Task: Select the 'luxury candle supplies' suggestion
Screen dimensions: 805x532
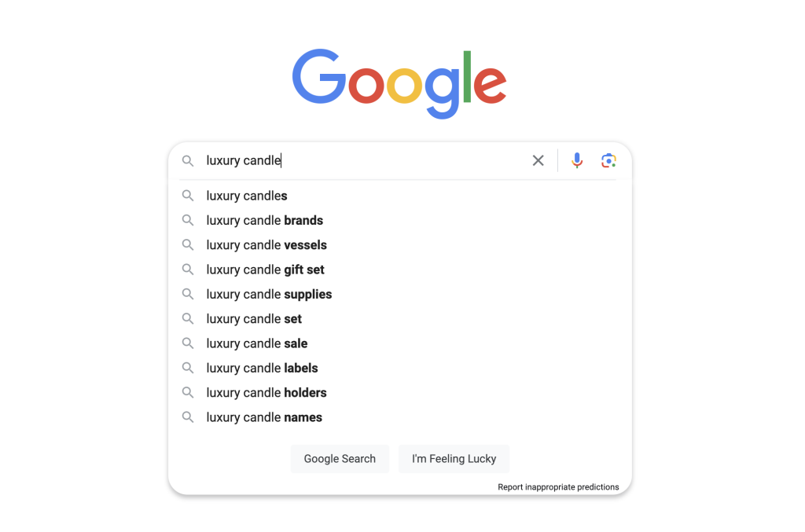Action: [x=269, y=294]
